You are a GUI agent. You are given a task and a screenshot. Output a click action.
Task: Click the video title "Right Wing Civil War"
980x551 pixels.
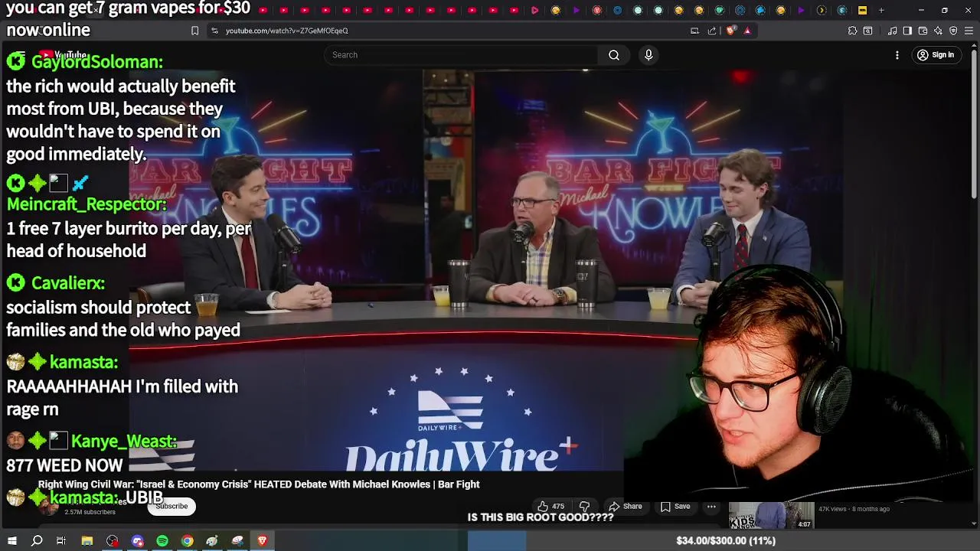pos(259,484)
